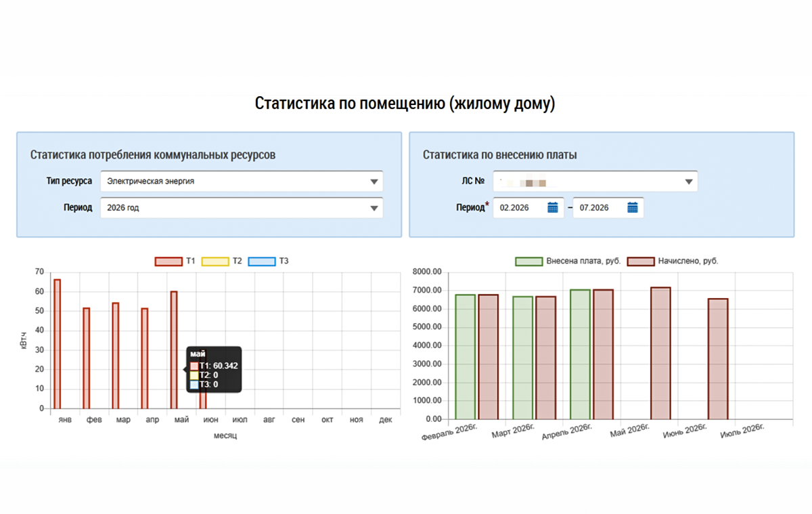Open the 2026 год period dropdown

tap(242, 208)
